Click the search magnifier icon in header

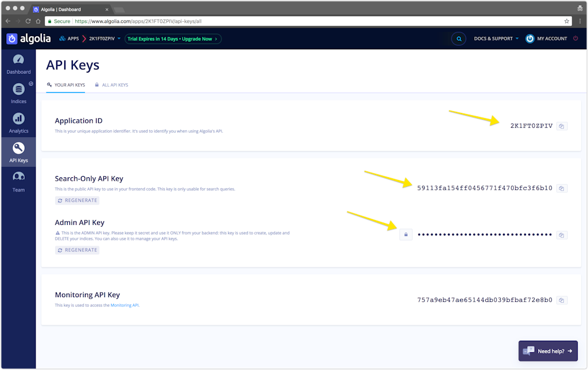[458, 39]
